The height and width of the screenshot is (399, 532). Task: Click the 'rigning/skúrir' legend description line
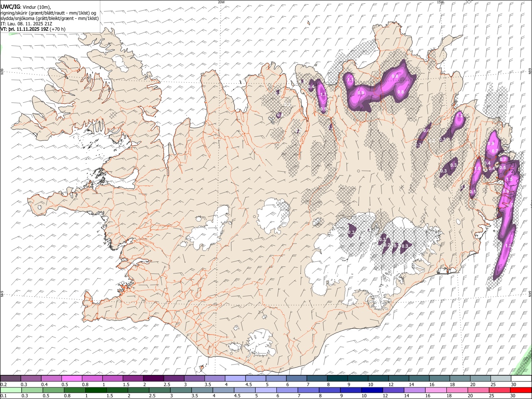[x=48, y=13]
